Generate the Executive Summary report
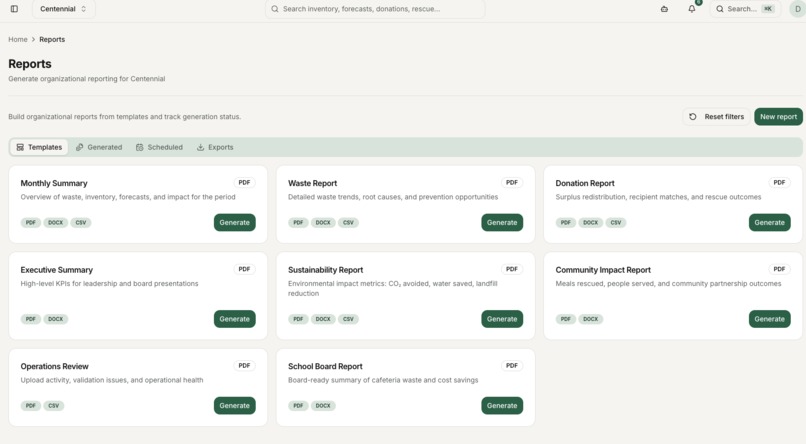Viewport: 806px width, 444px height. pyautogui.click(x=234, y=319)
